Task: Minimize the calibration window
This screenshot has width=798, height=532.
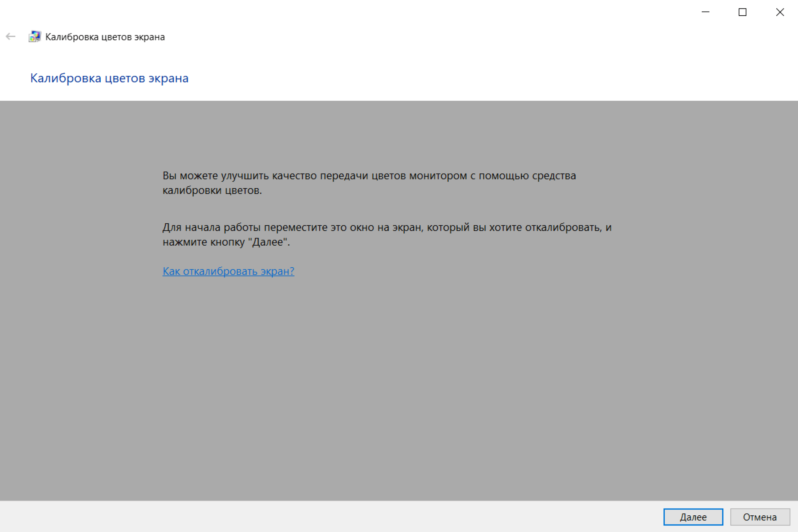Action: pos(705,12)
